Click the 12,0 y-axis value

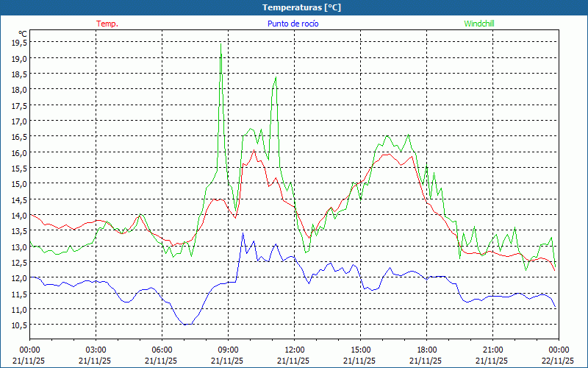pyautogui.click(x=19, y=278)
